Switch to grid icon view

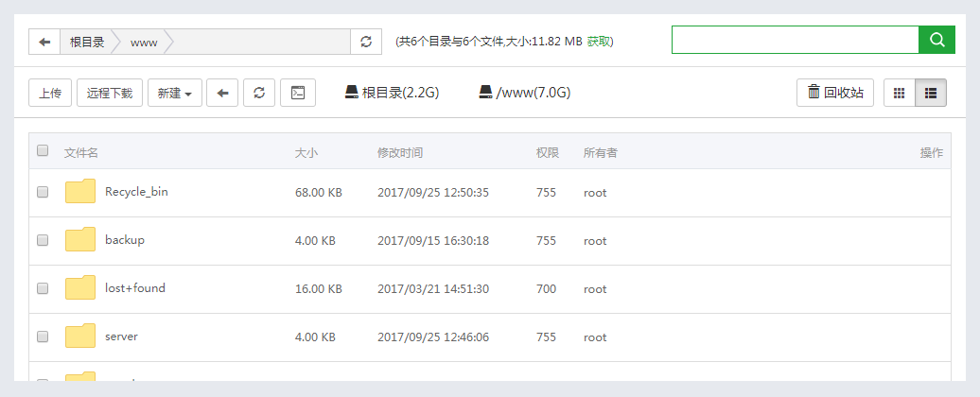[899, 93]
